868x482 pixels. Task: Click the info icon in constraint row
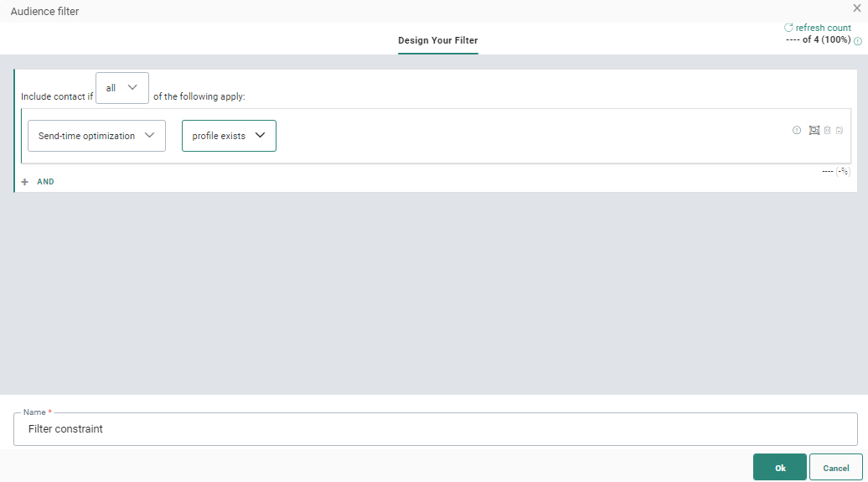point(797,130)
